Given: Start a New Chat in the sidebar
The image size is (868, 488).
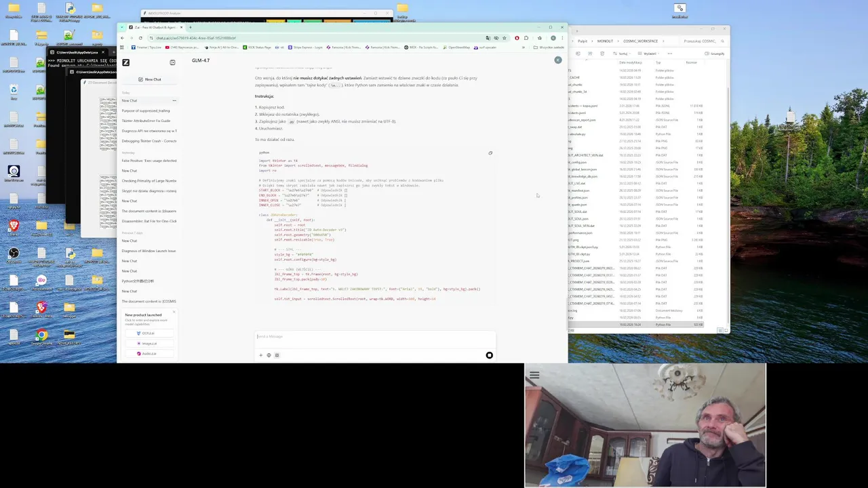Looking at the screenshot, I should click(149, 79).
